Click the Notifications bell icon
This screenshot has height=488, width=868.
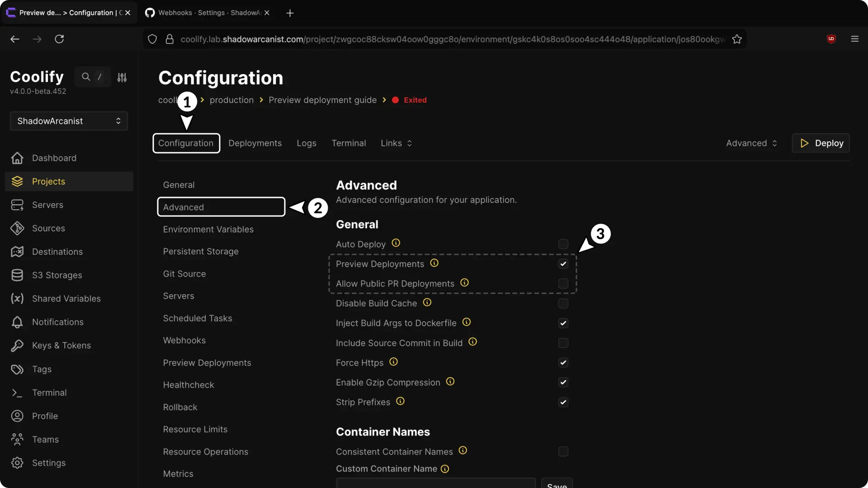click(17, 322)
